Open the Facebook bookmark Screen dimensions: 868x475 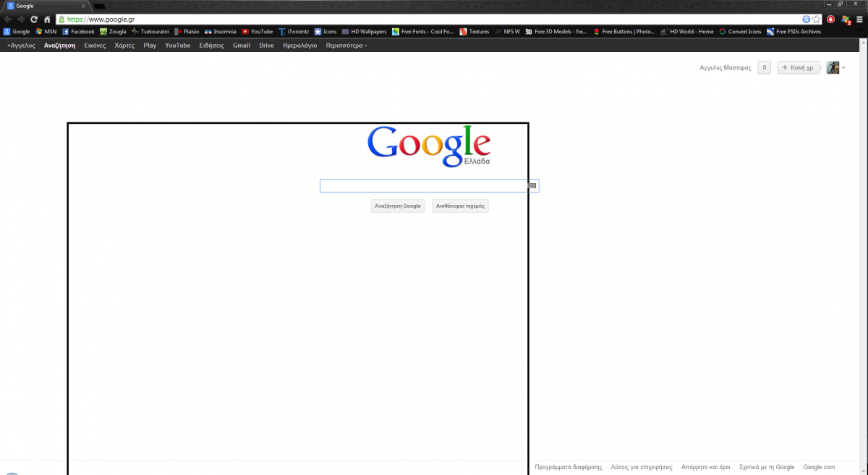tap(78, 32)
